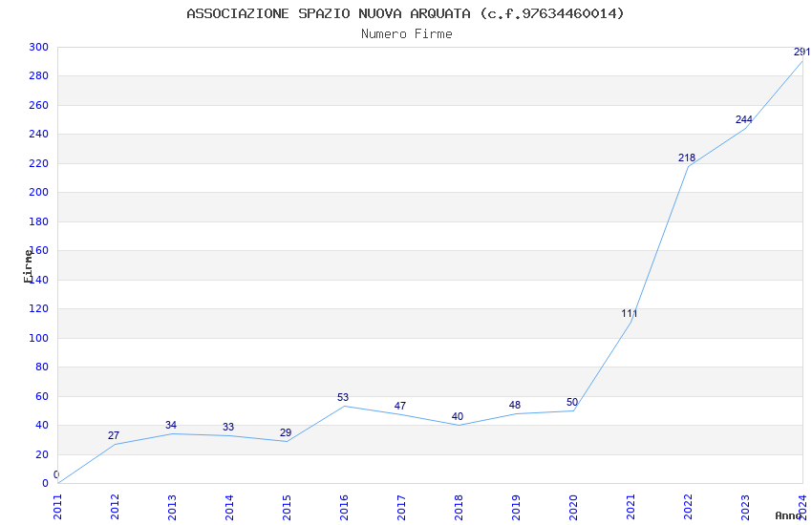
Task: Select the 53 data point for 2016
Action: click(343, 397)
